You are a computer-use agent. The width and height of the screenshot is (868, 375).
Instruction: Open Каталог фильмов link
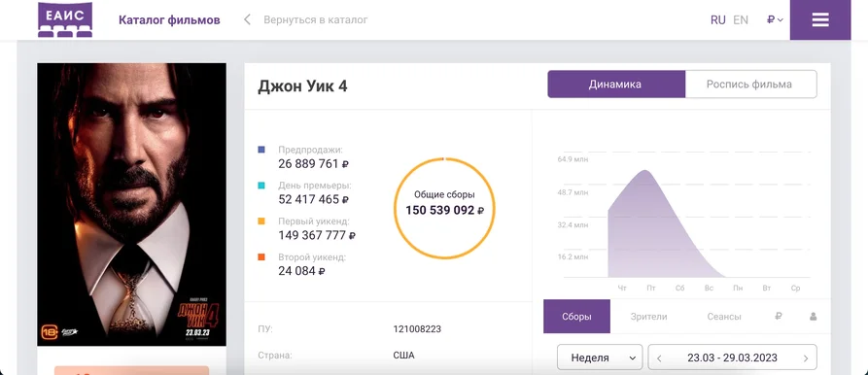(169, 19)
